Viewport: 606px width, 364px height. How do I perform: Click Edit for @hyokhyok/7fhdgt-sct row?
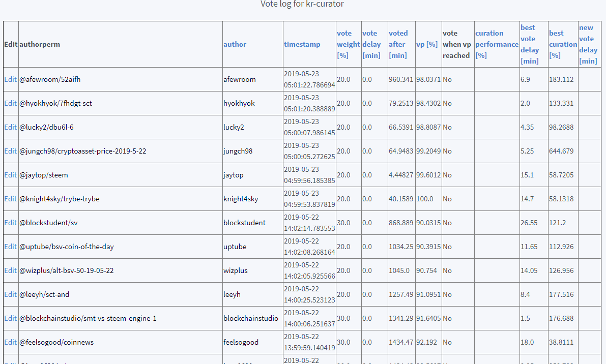tap(11, 103)
